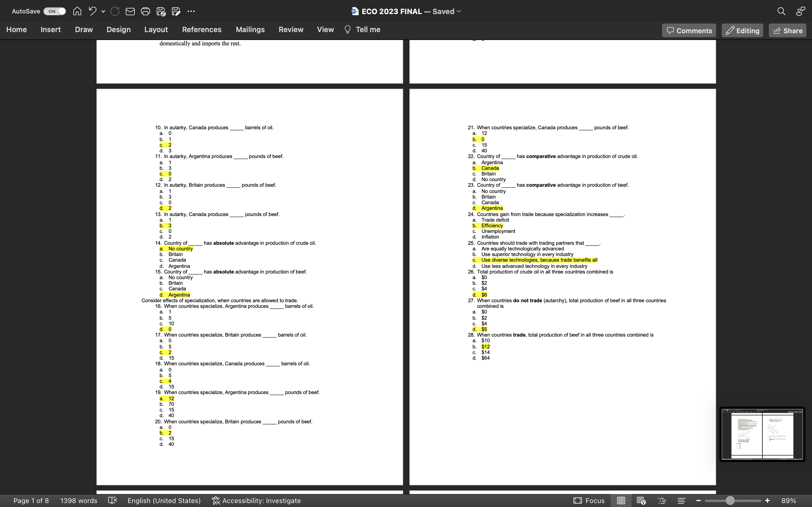Enable Focus mode
This screenshot has width=812, height=507.
point(590,500)
